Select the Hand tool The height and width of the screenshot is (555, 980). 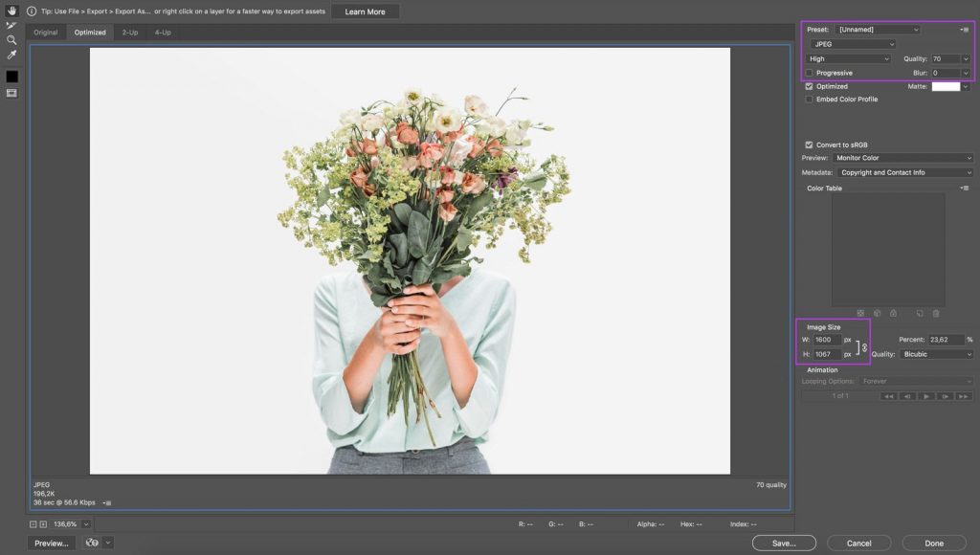point(11,11)
